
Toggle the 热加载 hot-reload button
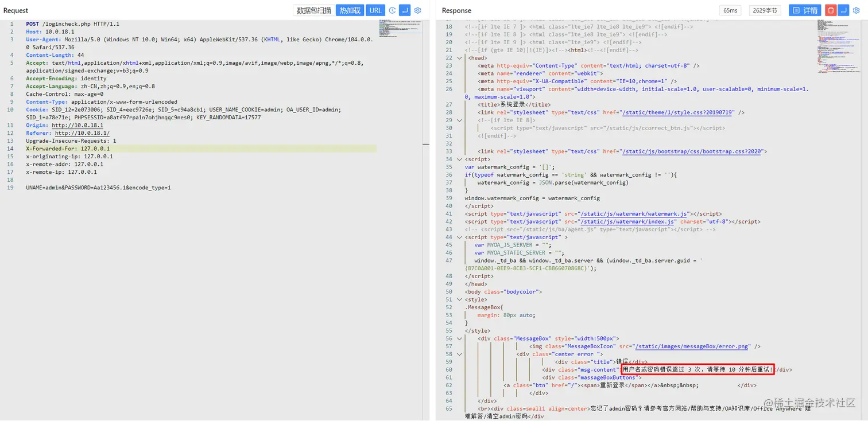350,10
